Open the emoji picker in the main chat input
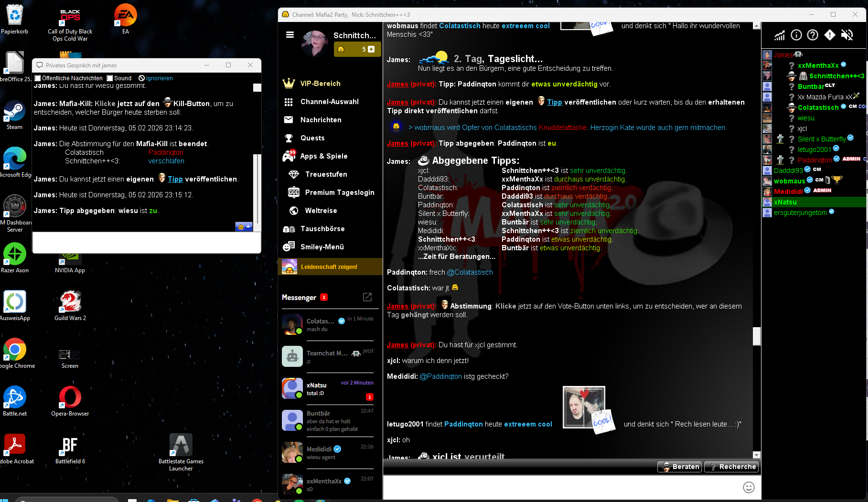 click(749, 487)
